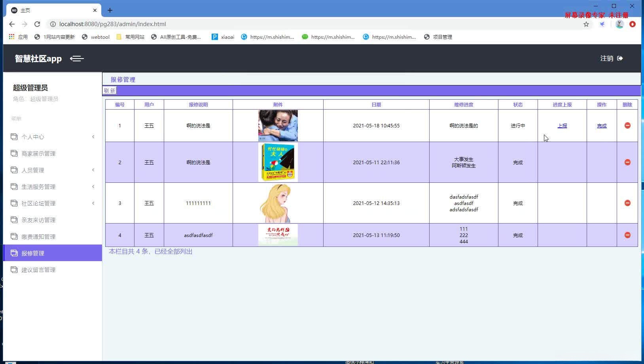
Task: Open the xiaoai bookmark
Action: (223, 37)
